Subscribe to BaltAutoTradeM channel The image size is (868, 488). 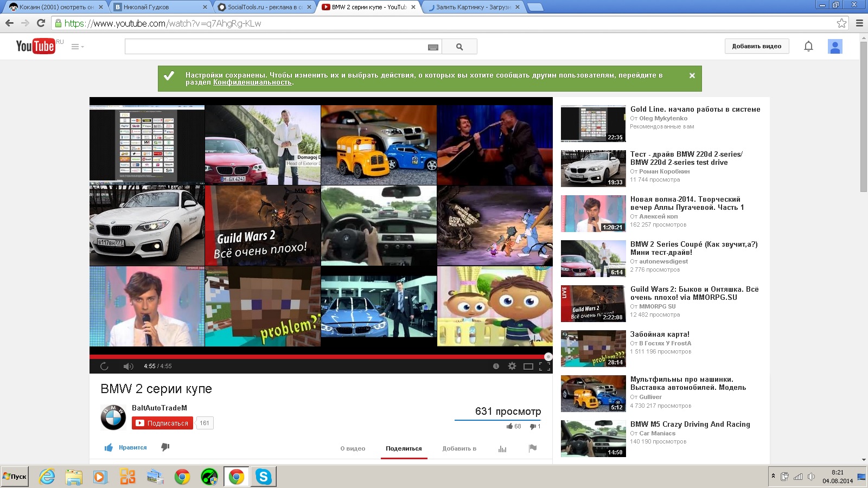pos(163,423)
